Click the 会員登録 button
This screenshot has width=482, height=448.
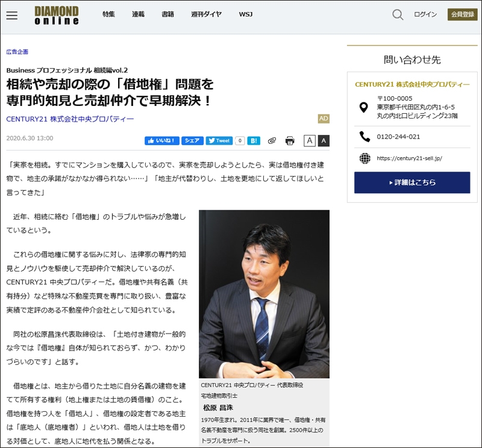(x=462, y=14)
